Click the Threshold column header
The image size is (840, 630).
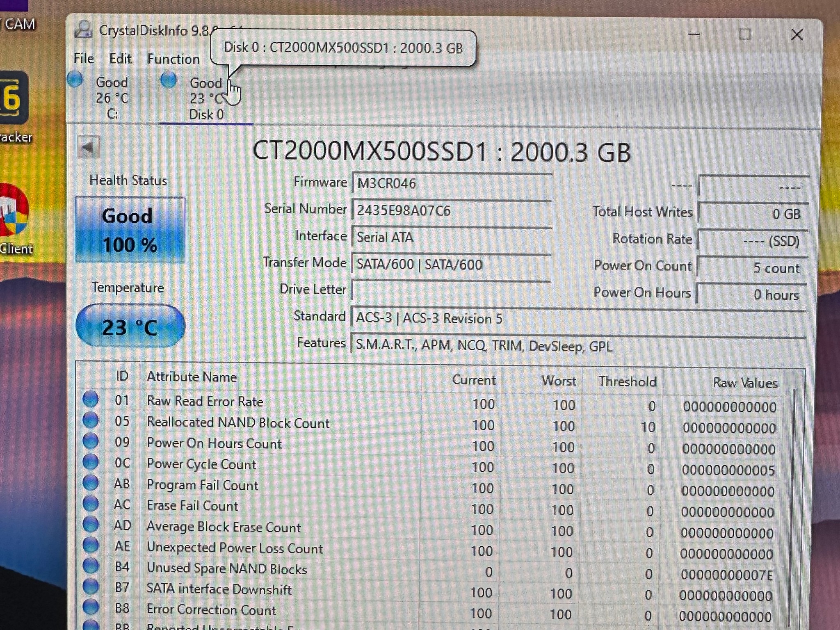pos(627,382)
